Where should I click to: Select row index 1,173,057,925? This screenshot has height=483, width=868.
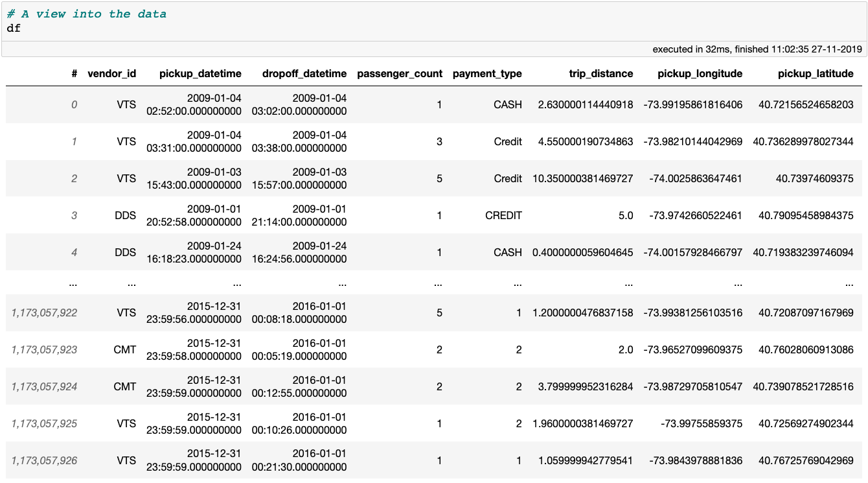pyautogui.click(x=44, y=423)
